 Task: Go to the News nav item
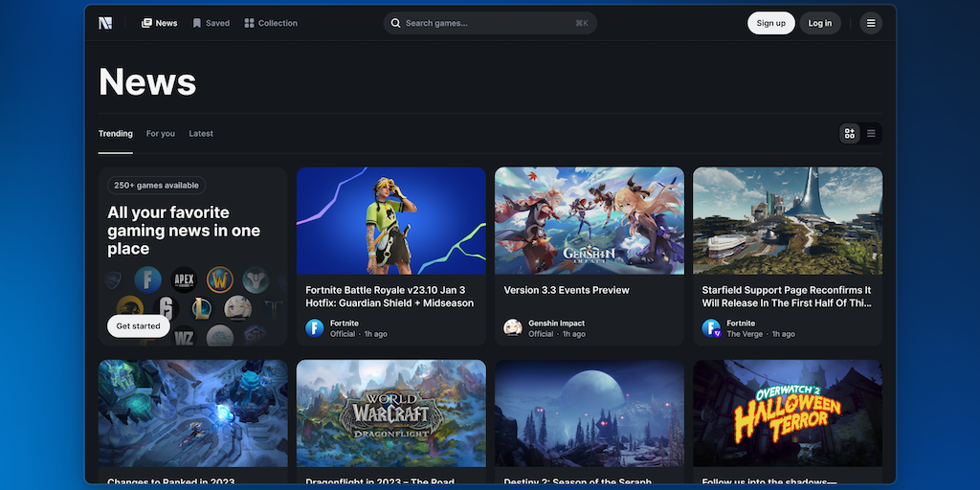pyautogui.click(x=159, y=23)
